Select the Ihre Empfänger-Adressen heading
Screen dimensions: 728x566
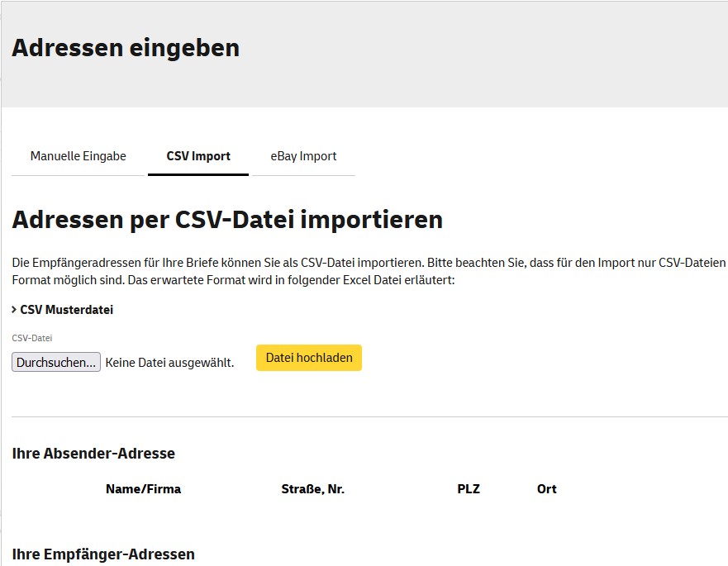pos(104,554)
